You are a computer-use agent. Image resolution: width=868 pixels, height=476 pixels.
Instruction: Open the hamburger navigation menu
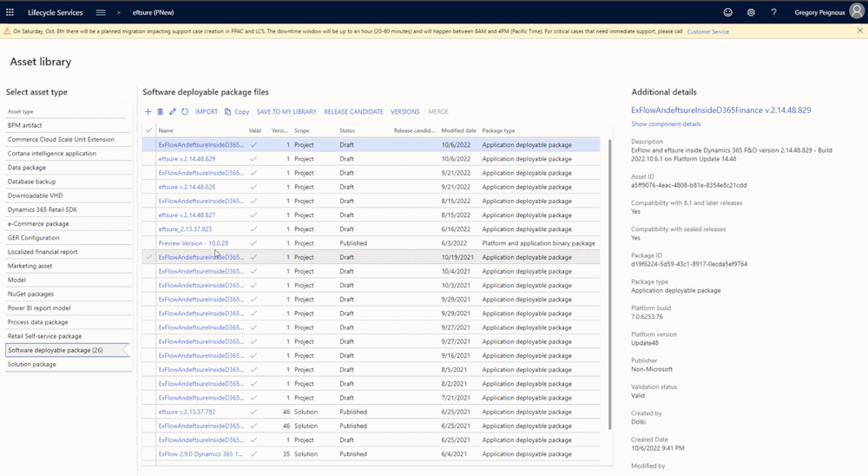point(100,12)
